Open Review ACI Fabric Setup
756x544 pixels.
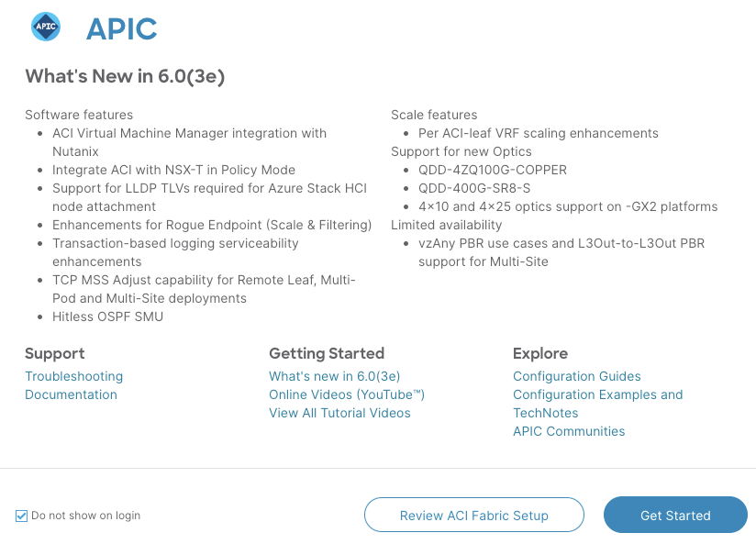(474, 515)
